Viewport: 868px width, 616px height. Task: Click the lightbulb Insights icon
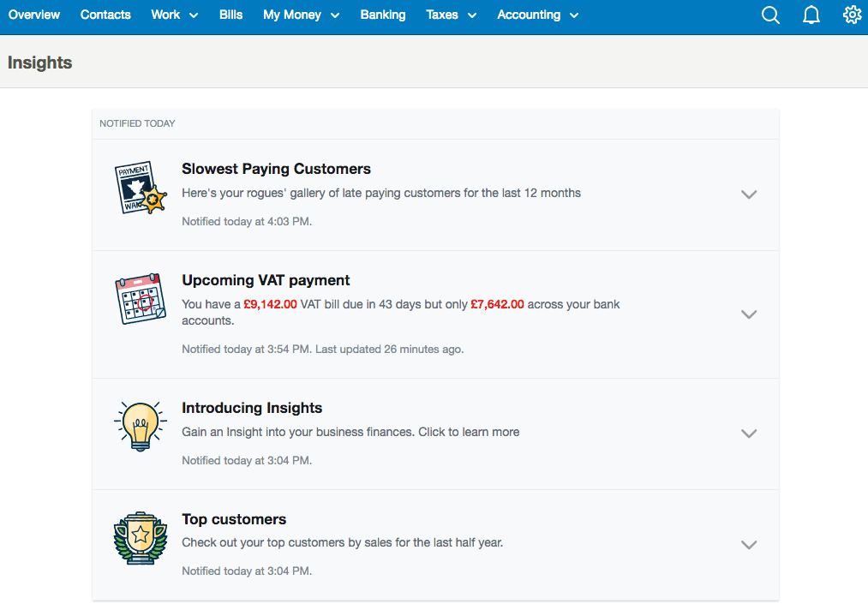pos(140,426)
